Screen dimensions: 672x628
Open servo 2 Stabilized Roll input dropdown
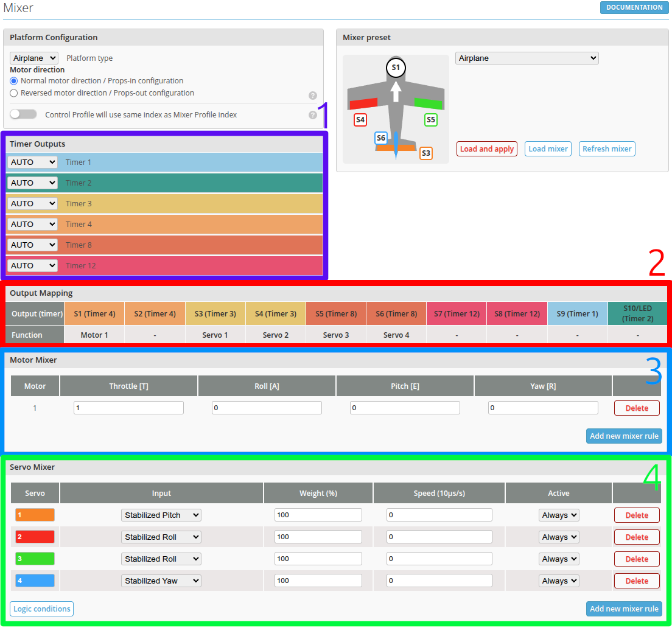161,537
